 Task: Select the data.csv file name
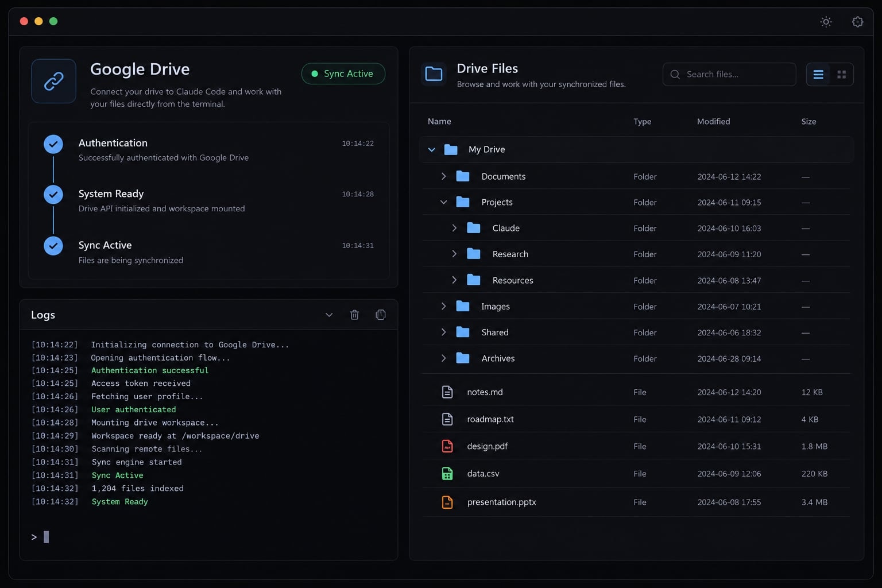tap(483, 474)
